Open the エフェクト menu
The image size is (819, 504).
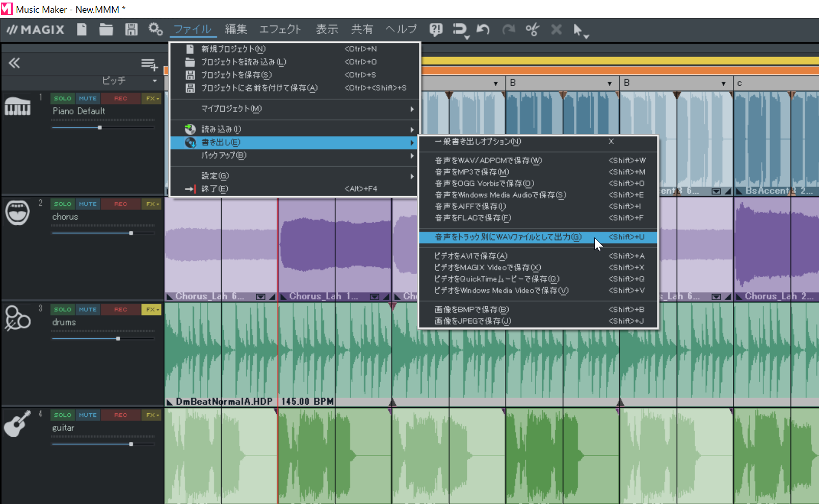click(x=280, y=30)
